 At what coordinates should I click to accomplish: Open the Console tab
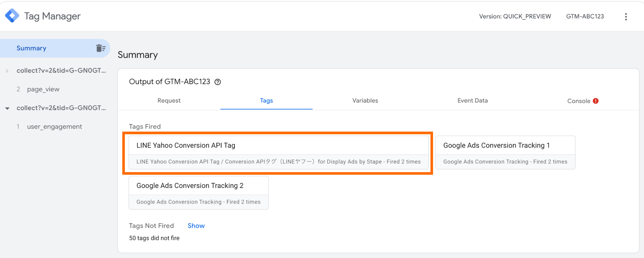[x=583, y=101]
